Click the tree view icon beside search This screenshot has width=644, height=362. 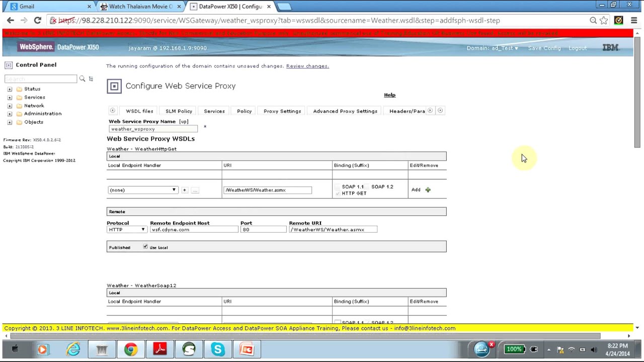point(91,79)
